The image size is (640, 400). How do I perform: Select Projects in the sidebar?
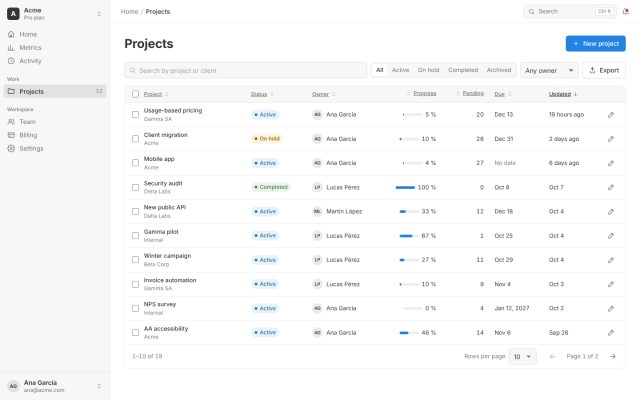55,91
